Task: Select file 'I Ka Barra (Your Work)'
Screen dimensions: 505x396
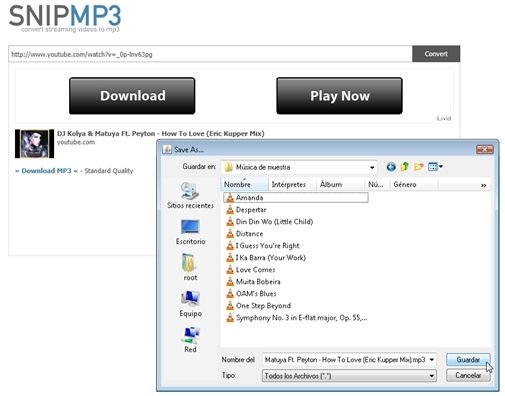Action: pyautogui.click(x=266, y=258)
